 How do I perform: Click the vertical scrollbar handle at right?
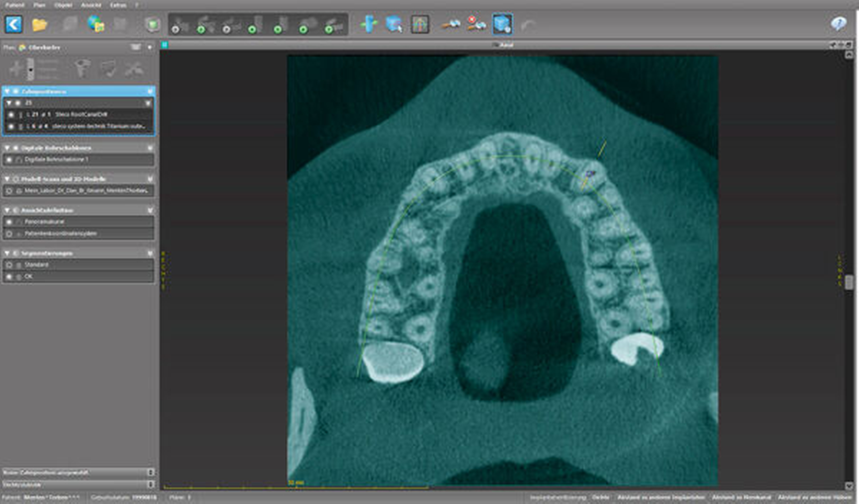click(849, 283)
